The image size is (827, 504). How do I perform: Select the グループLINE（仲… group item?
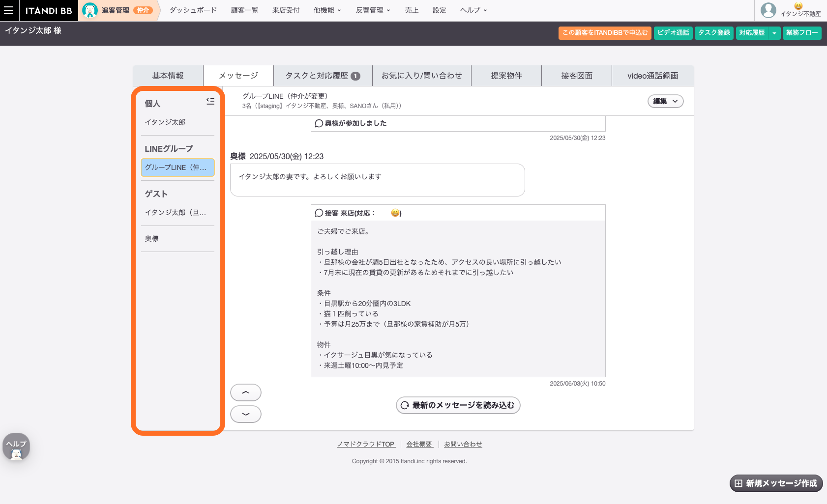pyautogui.click(x=177, y=168)
